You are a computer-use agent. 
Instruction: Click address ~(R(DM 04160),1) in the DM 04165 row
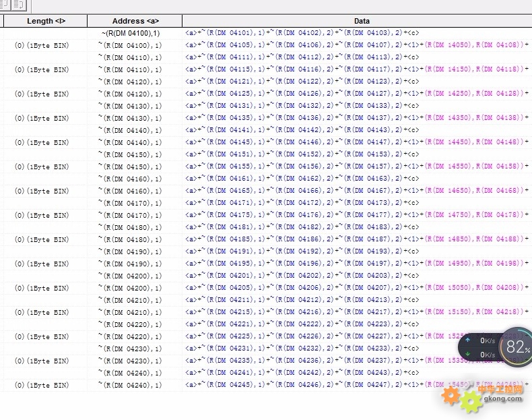pos(130,191)
